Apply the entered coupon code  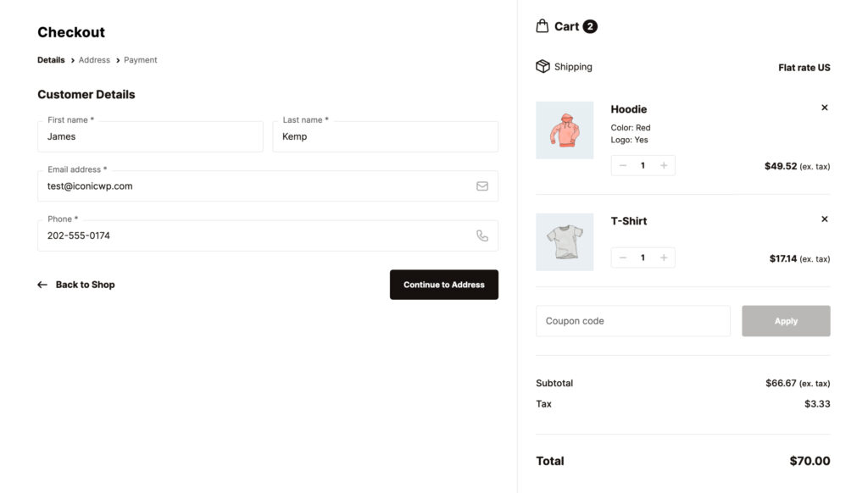[786, 321]
